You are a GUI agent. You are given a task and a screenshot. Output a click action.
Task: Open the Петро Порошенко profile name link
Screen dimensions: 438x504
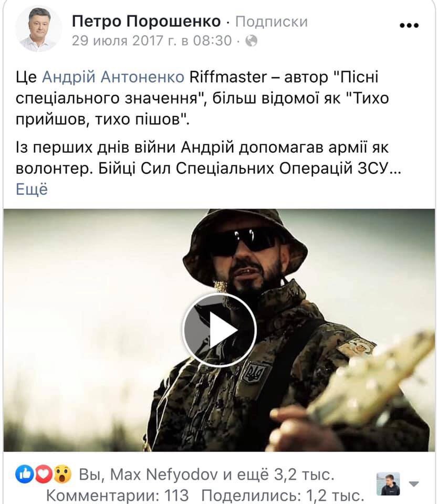tap(147, 22)
